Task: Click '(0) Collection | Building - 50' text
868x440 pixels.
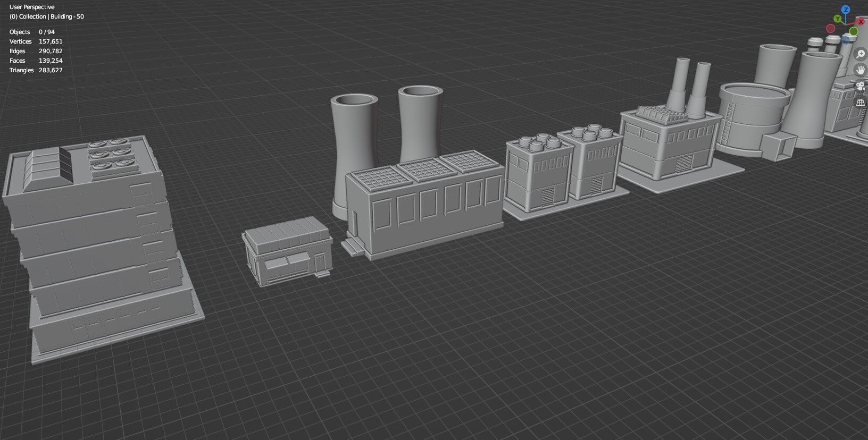Action: [47, 16]
